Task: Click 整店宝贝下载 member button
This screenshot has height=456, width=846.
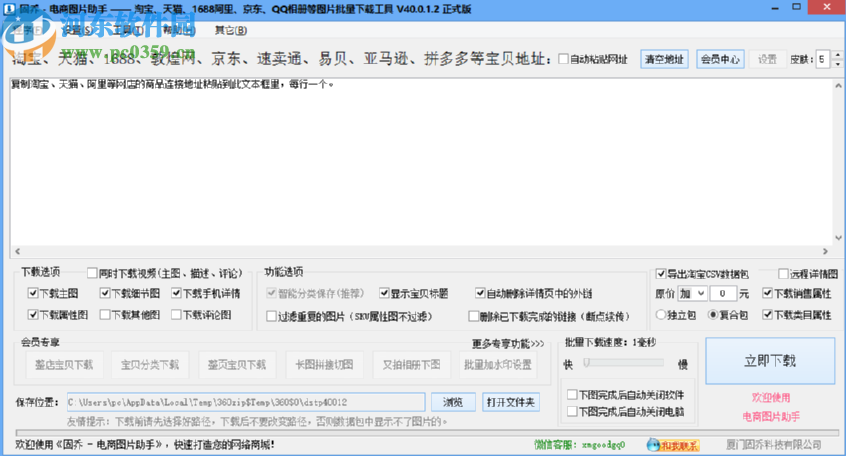Action: click(x=64, y=365)
